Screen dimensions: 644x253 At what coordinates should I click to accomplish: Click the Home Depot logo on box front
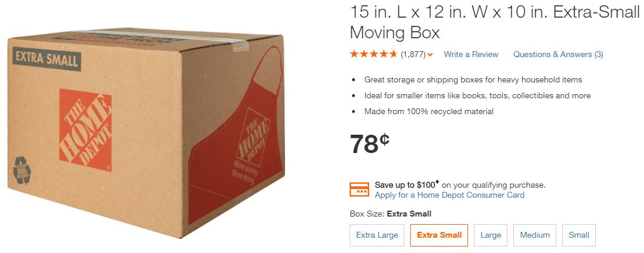coord(85,126)
